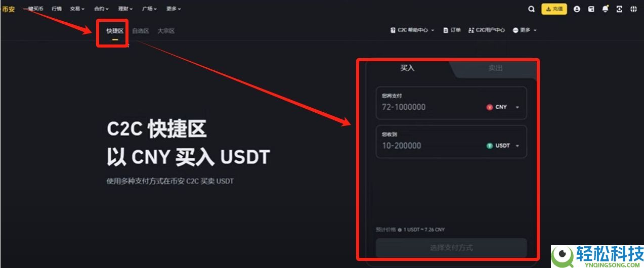644x268 pixels.
Task: Open the 合约 menu in navigation
Action: point(101,9)
